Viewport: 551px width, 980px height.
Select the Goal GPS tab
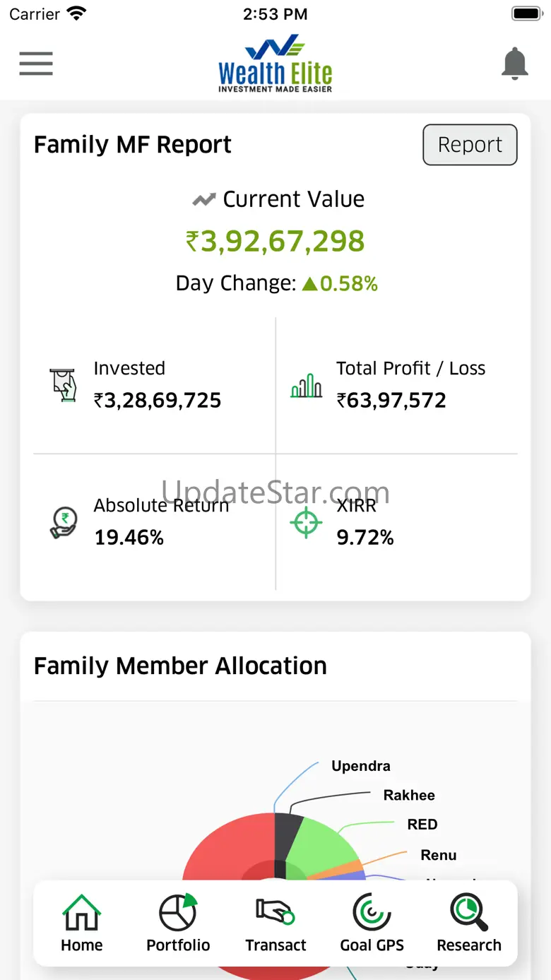click(372, 923)
